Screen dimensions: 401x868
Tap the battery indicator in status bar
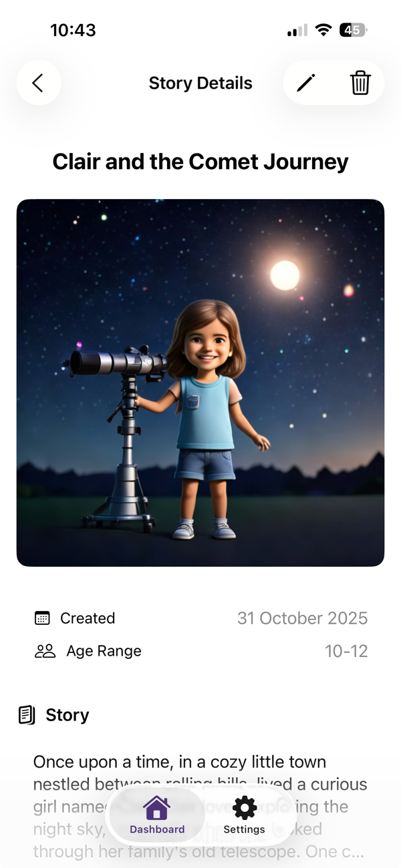pos(353,30)
